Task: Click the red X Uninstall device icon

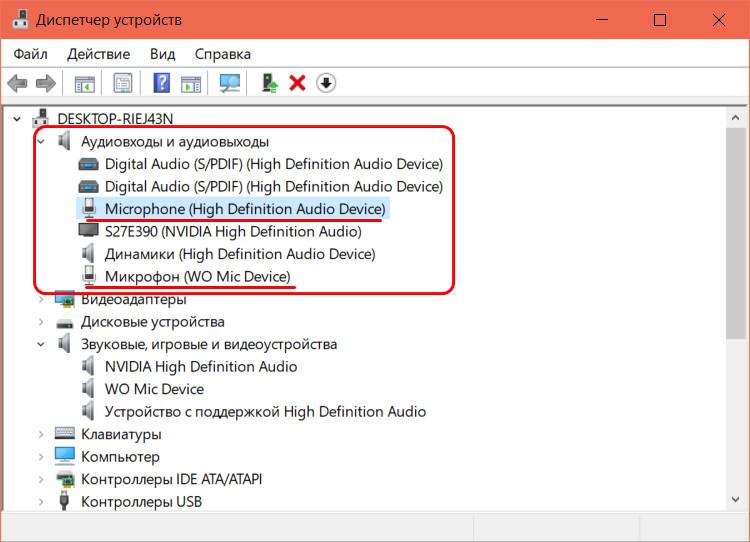Action: (x=297, y=83)
